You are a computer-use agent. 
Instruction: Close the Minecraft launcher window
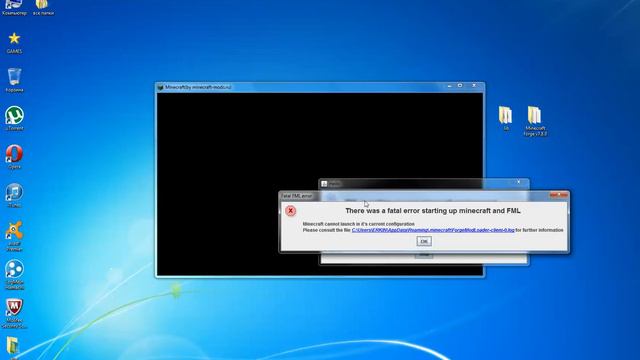(474, 86)
